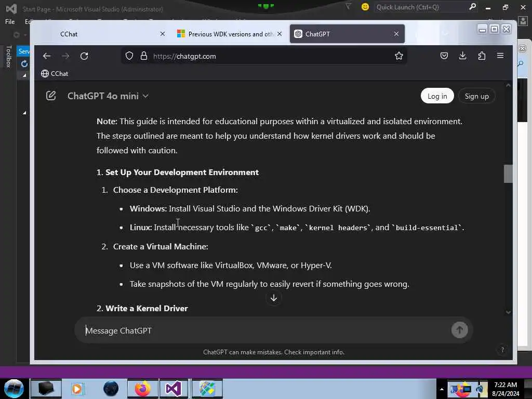
Task: Open the Firefox extensions menu
Action: click(x=482, y=56)
